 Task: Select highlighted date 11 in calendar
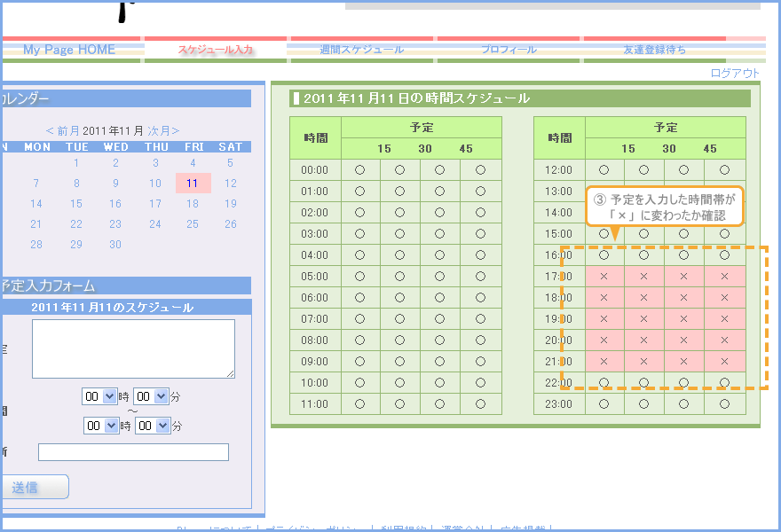193,184
